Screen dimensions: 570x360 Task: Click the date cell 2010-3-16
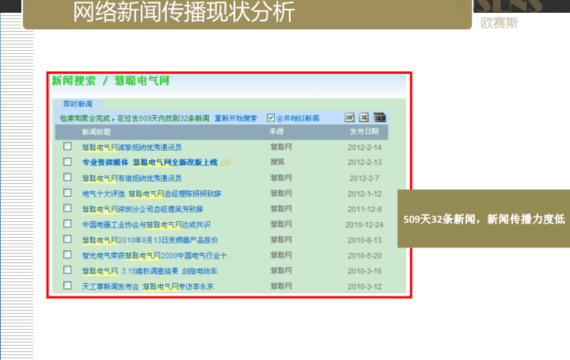pyautogui.click(x=365, y=271)
